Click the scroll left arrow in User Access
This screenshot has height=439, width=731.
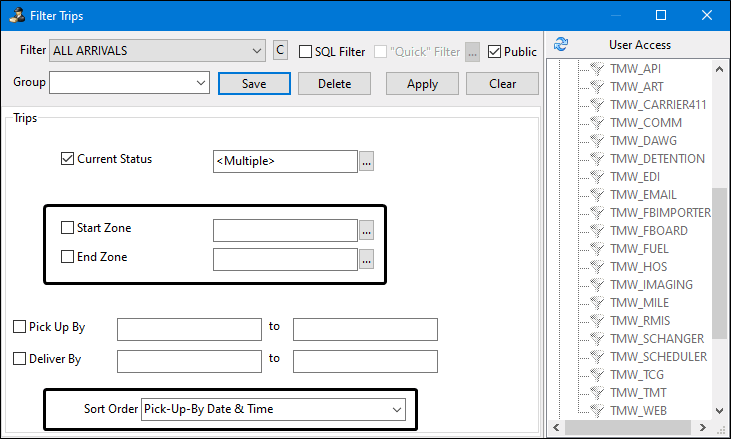coord(556,427)
